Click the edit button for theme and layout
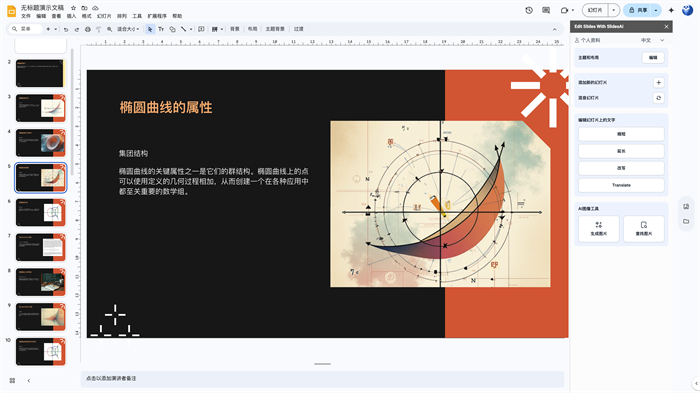This screenshot has width=700, height=393. 653,58
